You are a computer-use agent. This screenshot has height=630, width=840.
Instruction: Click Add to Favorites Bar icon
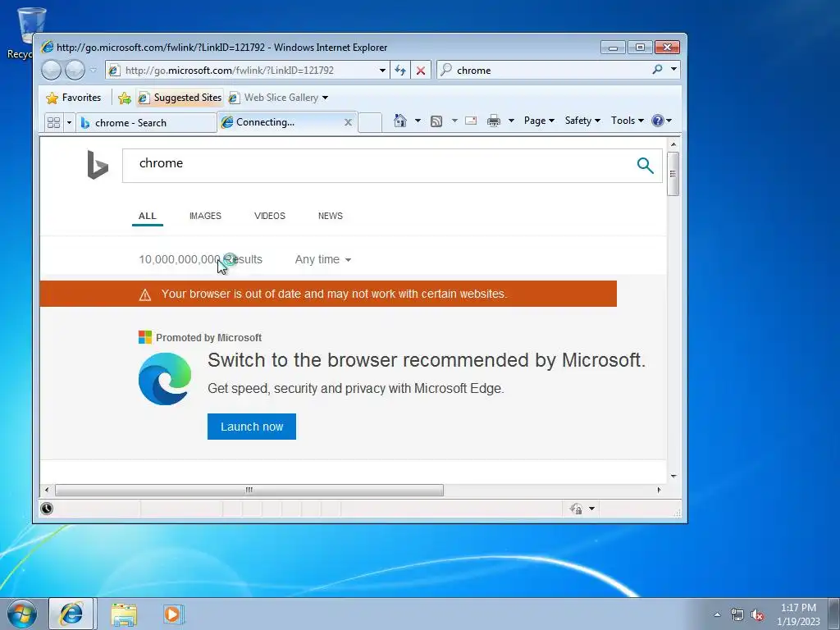click(125, 98)
